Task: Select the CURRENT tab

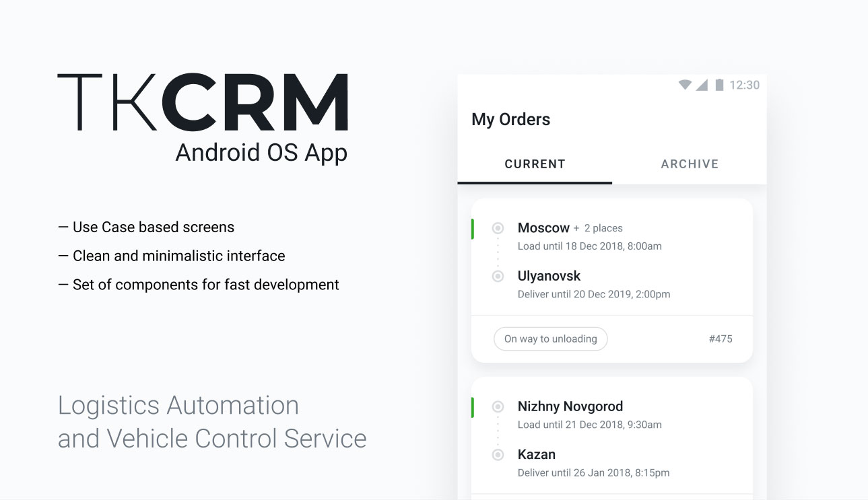Action: tap(535, 164)
